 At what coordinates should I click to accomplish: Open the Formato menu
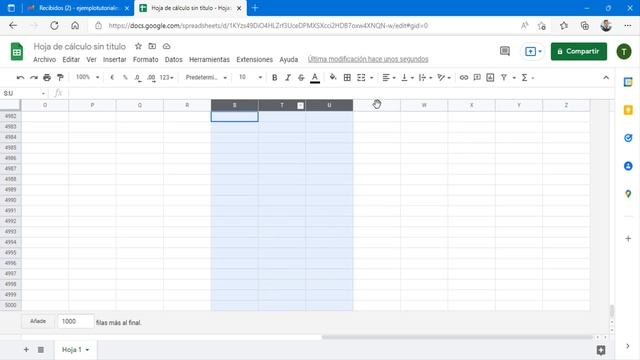click(x=146, y=60)
